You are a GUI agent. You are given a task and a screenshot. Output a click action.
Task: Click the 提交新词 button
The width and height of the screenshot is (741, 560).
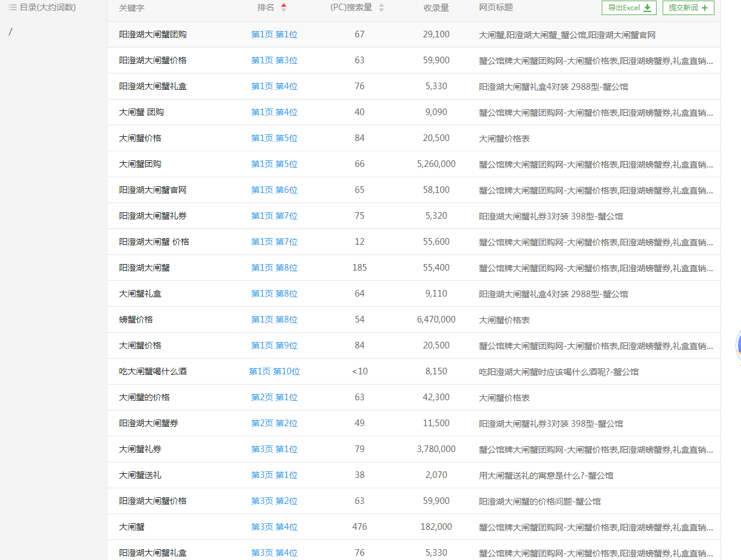688,8
